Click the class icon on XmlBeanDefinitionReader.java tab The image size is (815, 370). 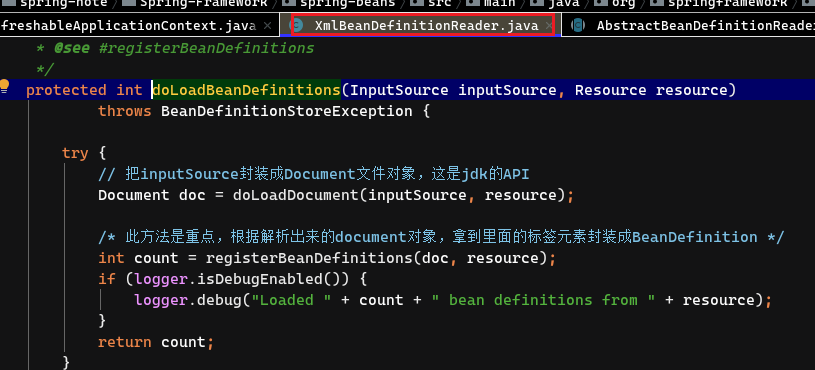coord(297,25)
